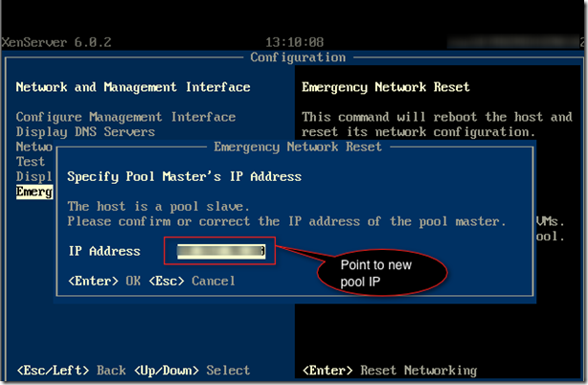Viewport: 588px width, 385px height.
Task: Activate Enter Reset Networking at bottom
Action: point(390,371)
